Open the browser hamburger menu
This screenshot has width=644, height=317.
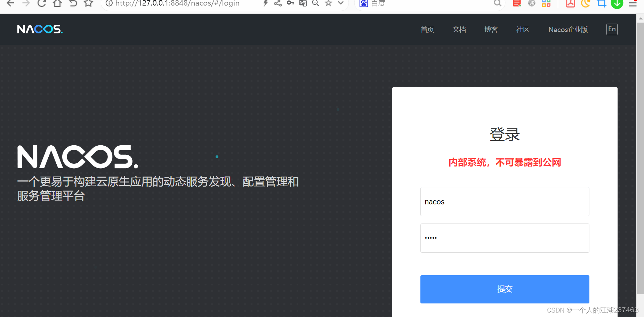click(x=633, y=3)
